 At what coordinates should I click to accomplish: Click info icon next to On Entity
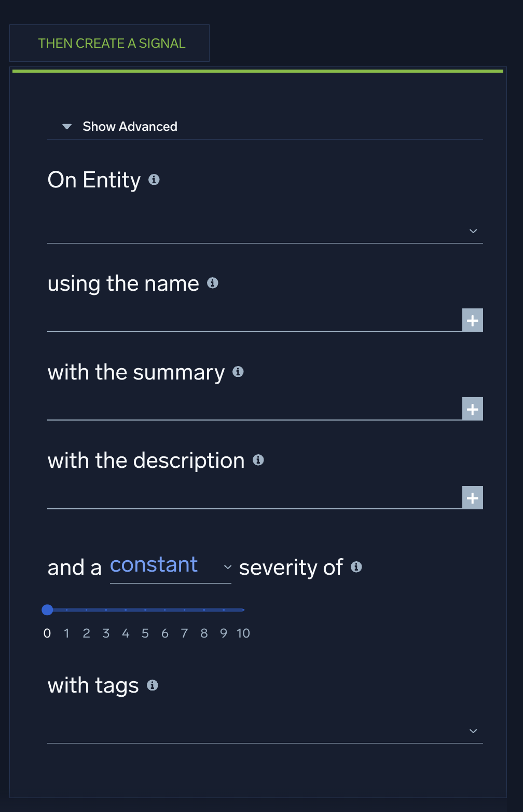154,180
